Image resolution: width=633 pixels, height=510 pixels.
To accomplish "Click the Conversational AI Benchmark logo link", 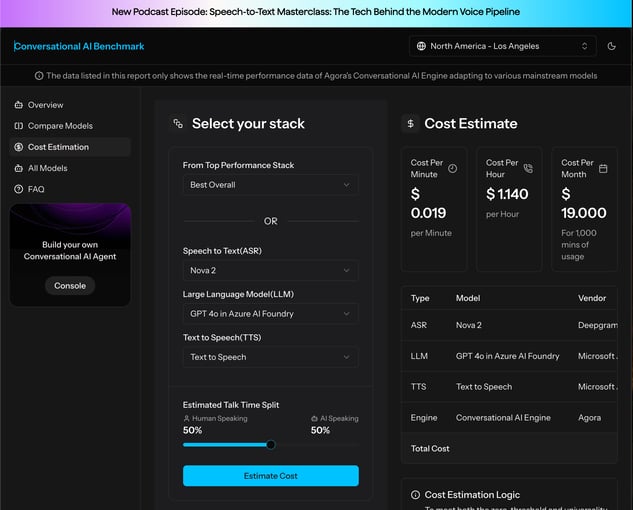I will pos(79,46).
